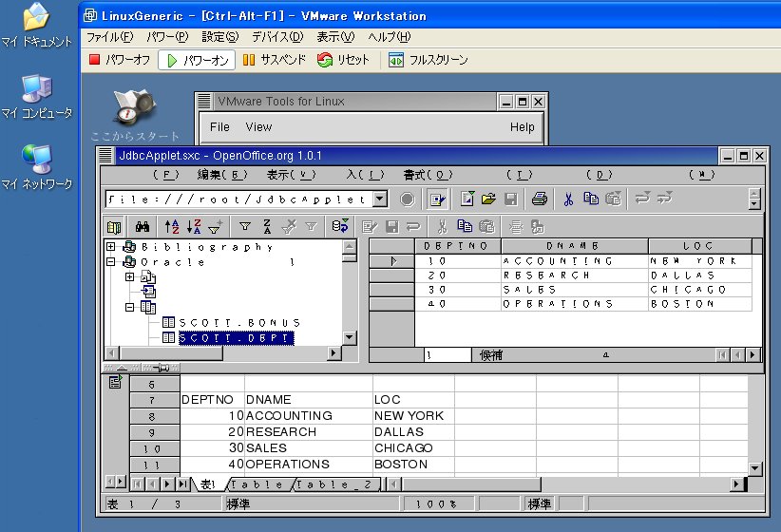781x532 pixels.
Task: Click the Oracle data source icon in tree
Action: coord(129,262)
